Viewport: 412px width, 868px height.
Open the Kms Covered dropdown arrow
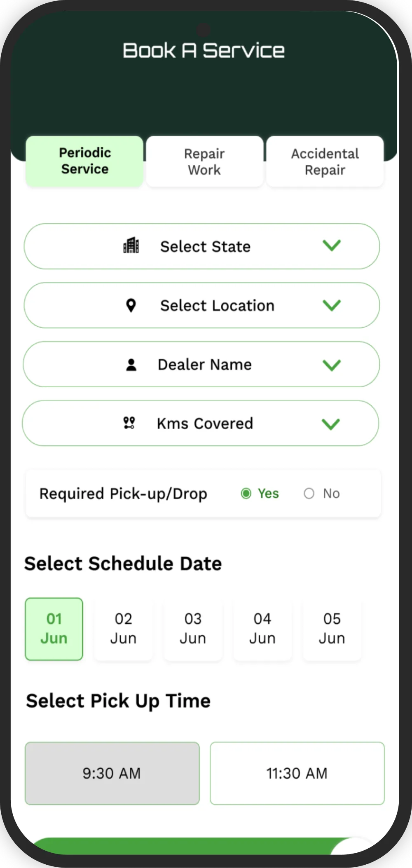331,424
